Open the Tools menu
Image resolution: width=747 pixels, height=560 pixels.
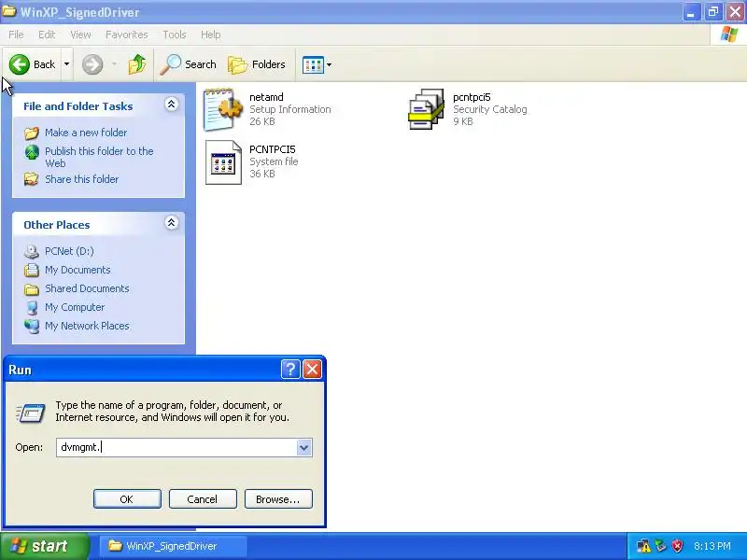175,35
